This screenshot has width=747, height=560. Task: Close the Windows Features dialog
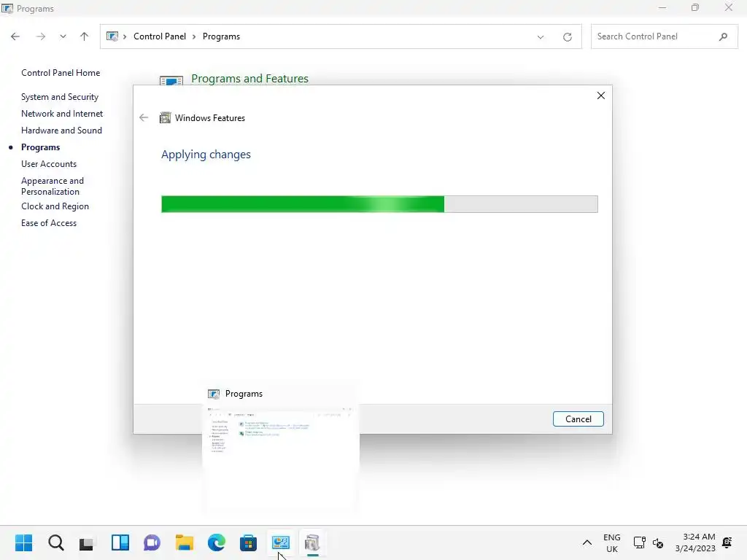point(601,96)
